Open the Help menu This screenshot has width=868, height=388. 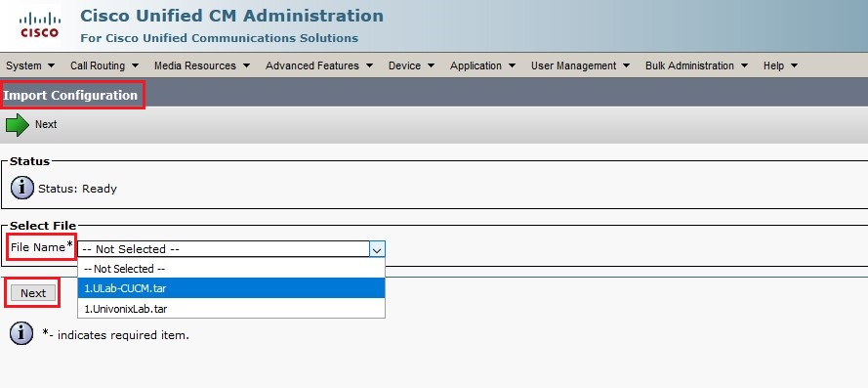tap(780, 65)
